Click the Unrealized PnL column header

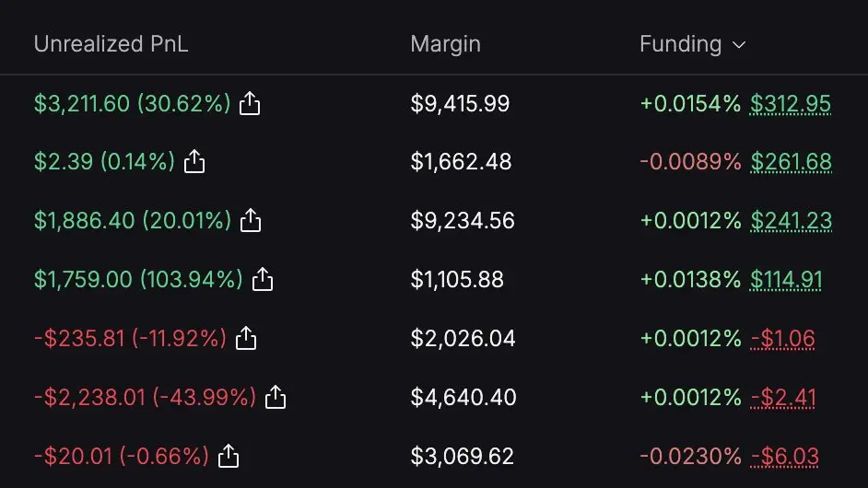coord(111,44)
